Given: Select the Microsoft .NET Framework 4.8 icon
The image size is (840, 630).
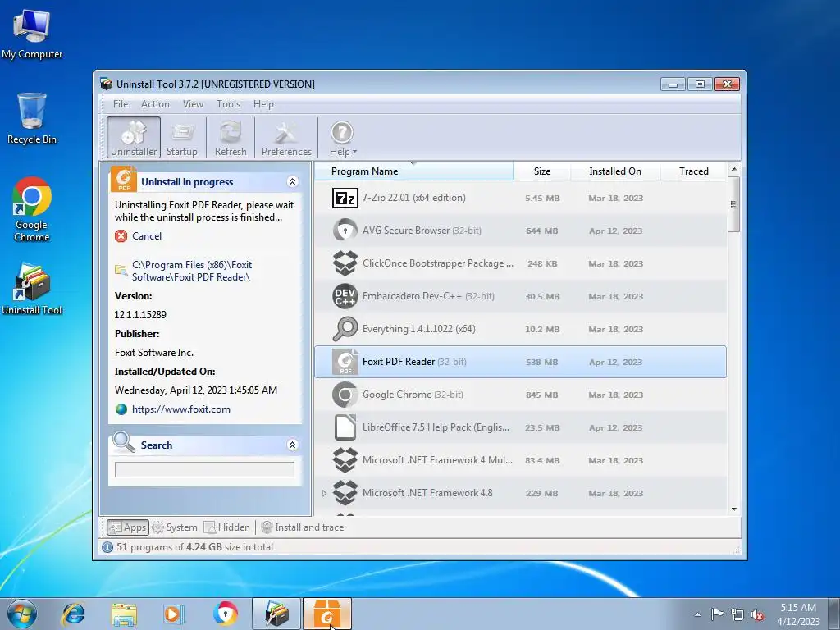Looking at the screenshot, I should [x=345, y=493].
